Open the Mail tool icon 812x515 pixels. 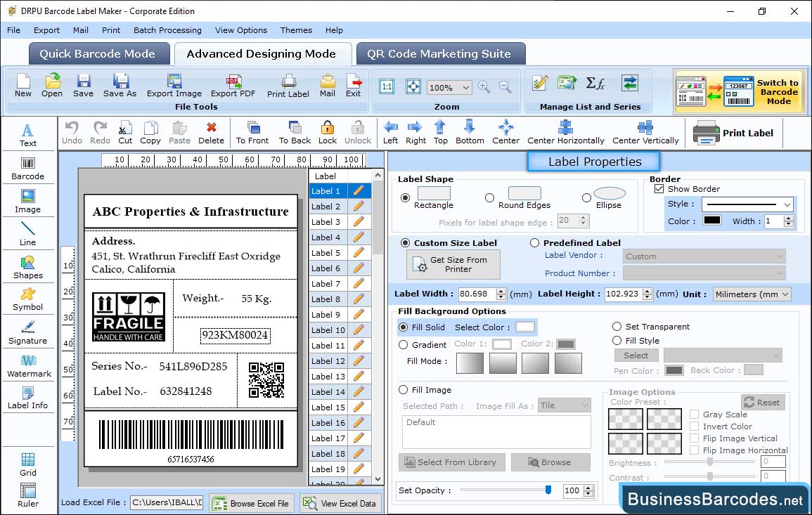click(x=328, y=86)
